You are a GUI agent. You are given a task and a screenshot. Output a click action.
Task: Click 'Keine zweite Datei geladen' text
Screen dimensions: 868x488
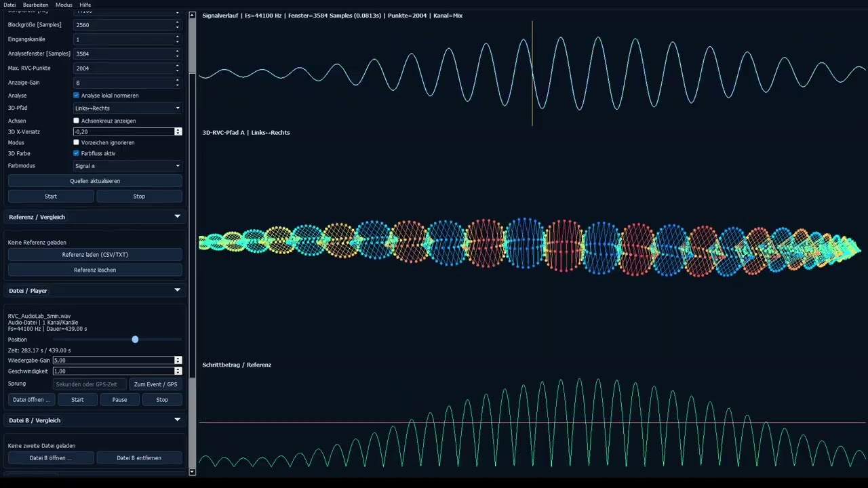[41, 445]
